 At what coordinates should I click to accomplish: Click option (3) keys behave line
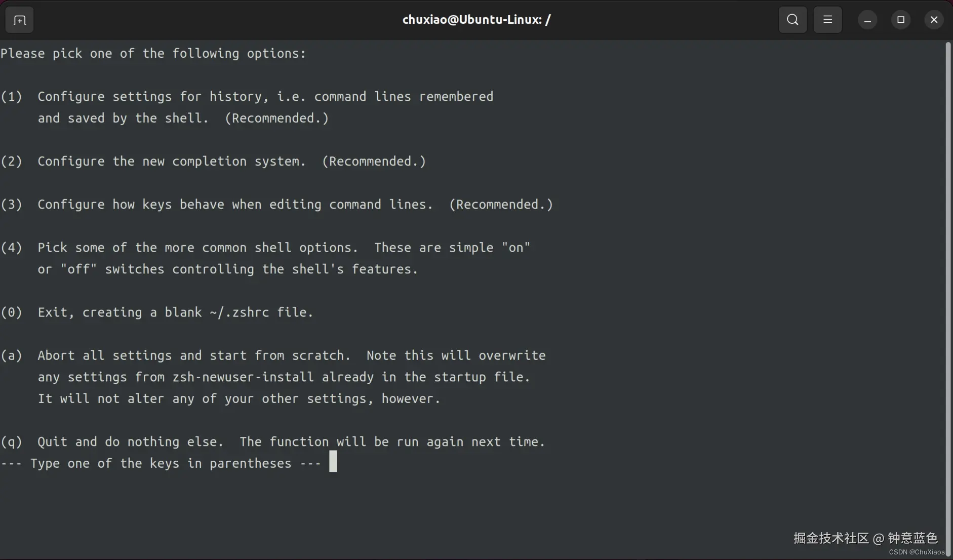point(276,205)
